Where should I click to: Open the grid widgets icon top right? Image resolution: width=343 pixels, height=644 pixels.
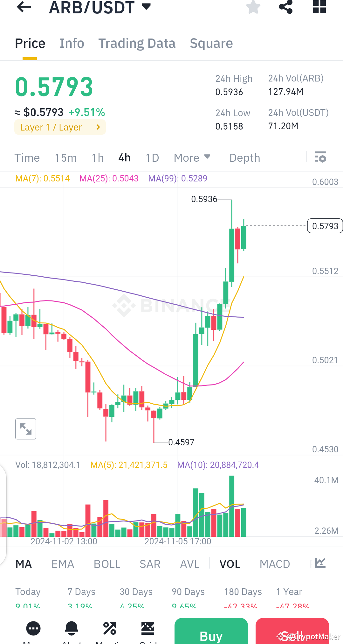coord(319,7)
